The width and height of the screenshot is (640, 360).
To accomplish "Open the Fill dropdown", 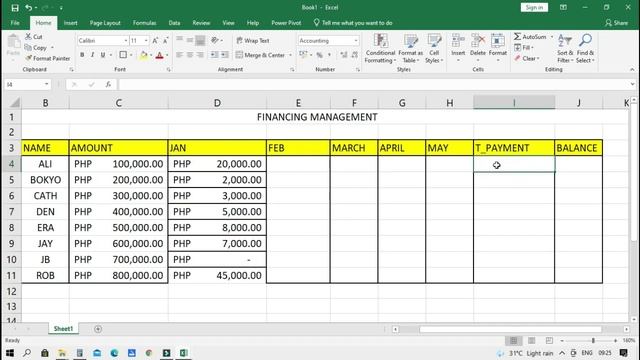I will 524,48.
